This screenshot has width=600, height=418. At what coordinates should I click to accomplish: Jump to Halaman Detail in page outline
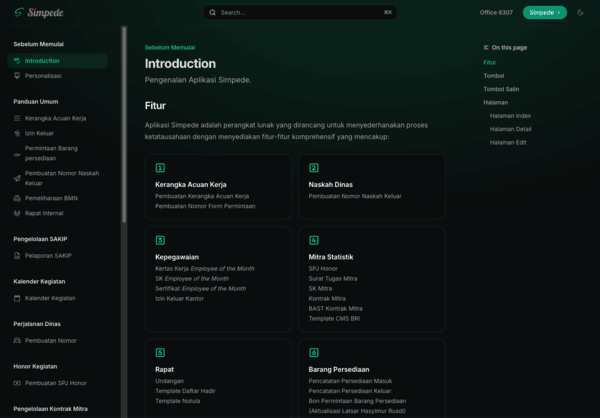510,129
